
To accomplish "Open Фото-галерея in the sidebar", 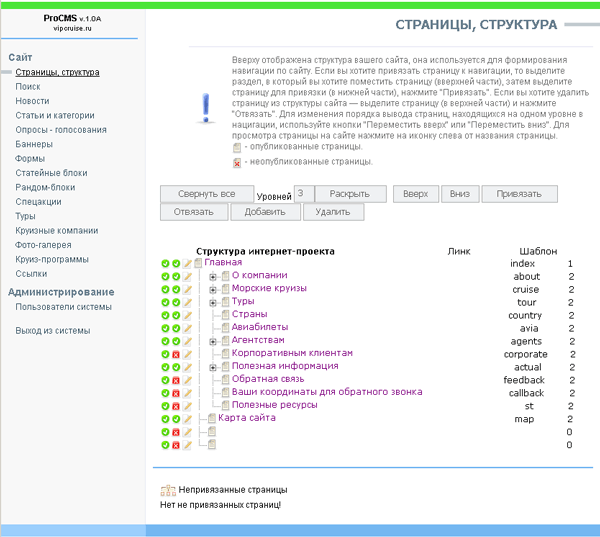I will (43, 245).
